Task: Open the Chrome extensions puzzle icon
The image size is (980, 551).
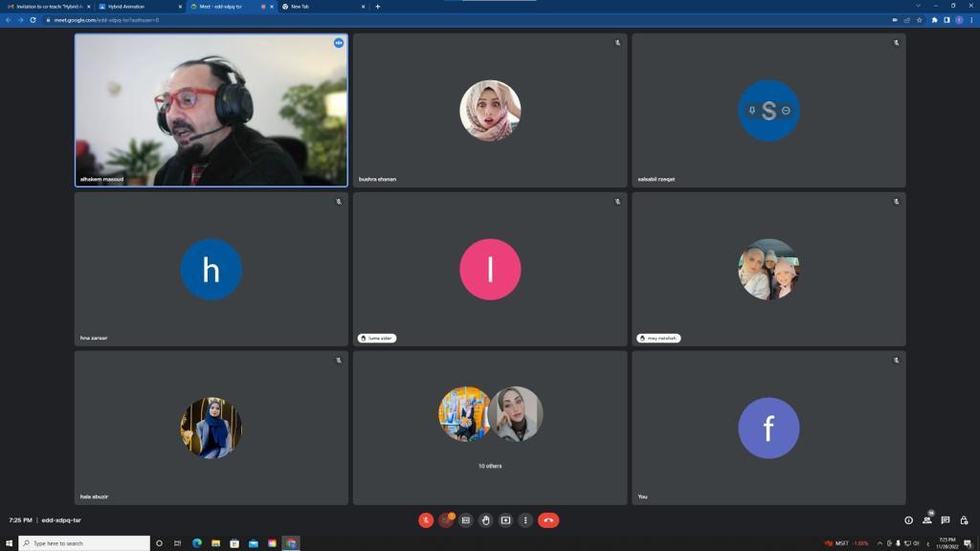Action: pos(934,20)
